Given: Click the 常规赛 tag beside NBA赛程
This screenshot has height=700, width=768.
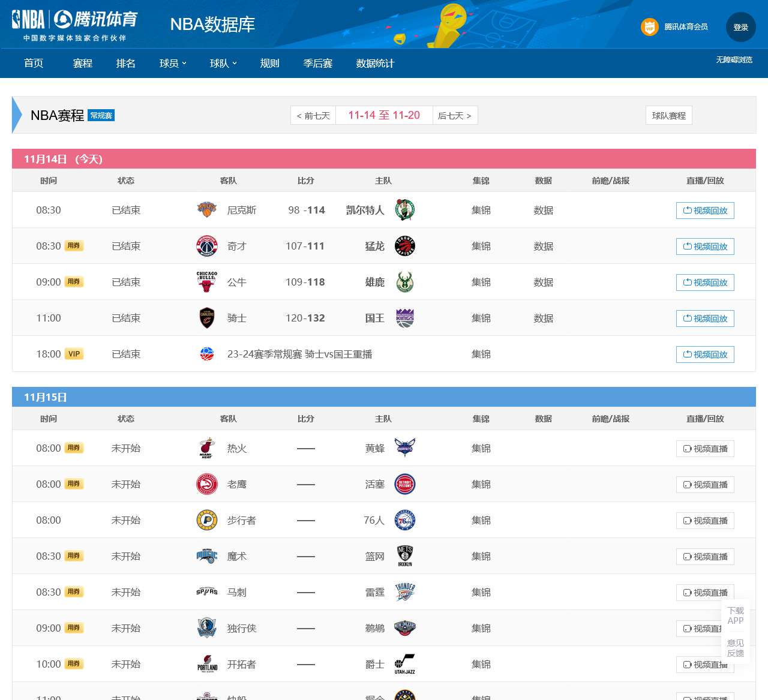Looking at the screenshot, I should point(101,115).
